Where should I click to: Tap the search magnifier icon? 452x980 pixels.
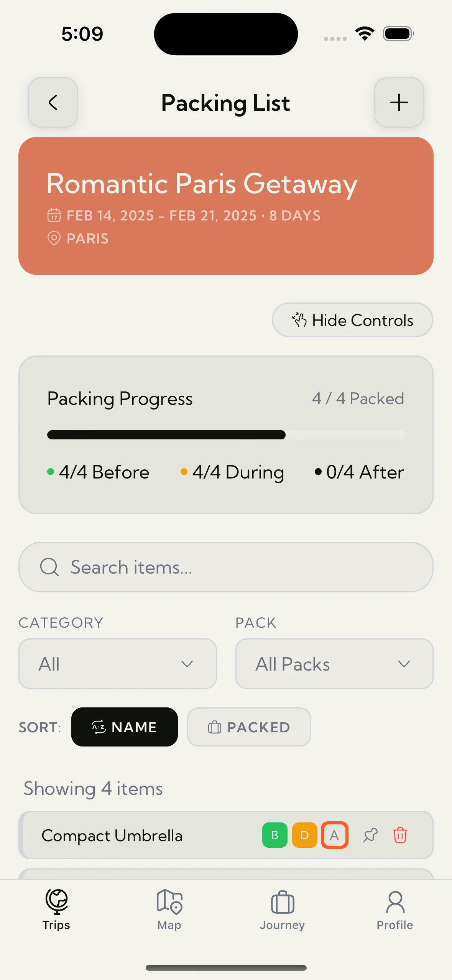(49, 567)
